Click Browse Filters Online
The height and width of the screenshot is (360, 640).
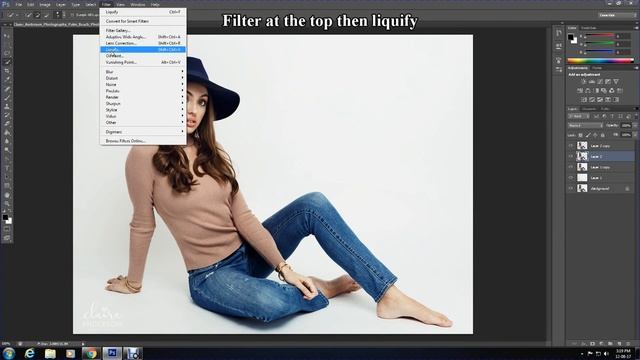(x=143, y=140)
